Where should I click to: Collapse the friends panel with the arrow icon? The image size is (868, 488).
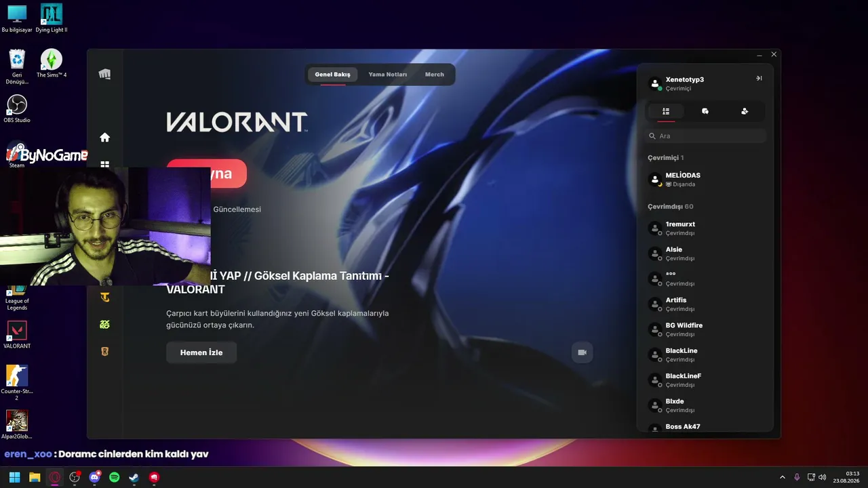(x=759, y=79)
